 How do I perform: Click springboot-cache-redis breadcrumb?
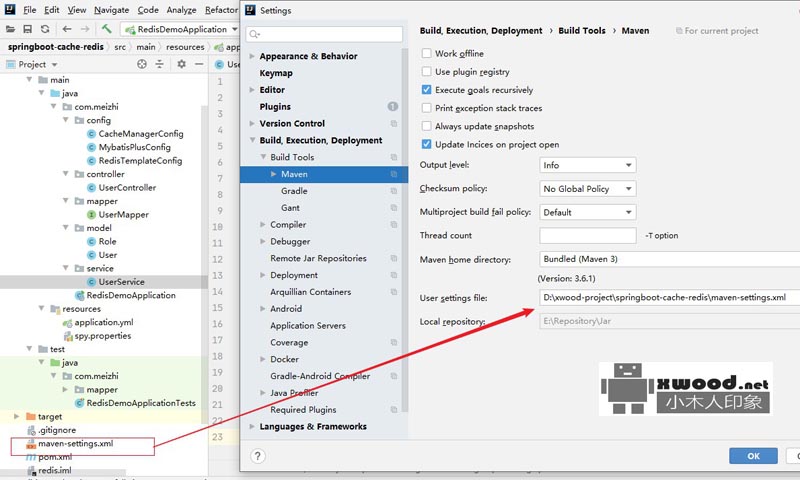pyautogui.click(x=56, y=46)
